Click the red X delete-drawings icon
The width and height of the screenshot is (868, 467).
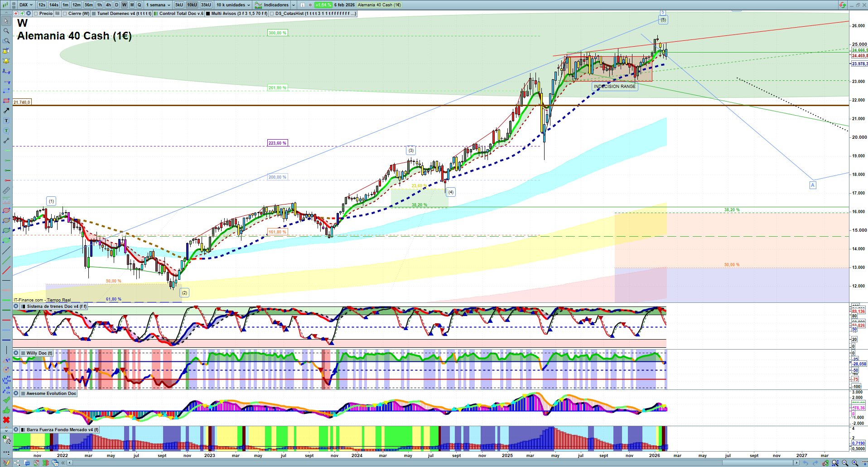(x=6, y=420)
